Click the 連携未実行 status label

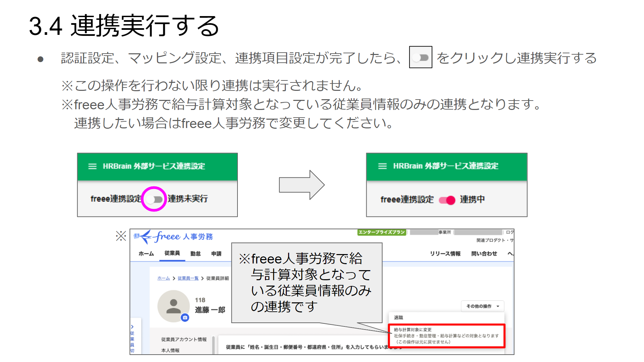click(x=188, y=199)
